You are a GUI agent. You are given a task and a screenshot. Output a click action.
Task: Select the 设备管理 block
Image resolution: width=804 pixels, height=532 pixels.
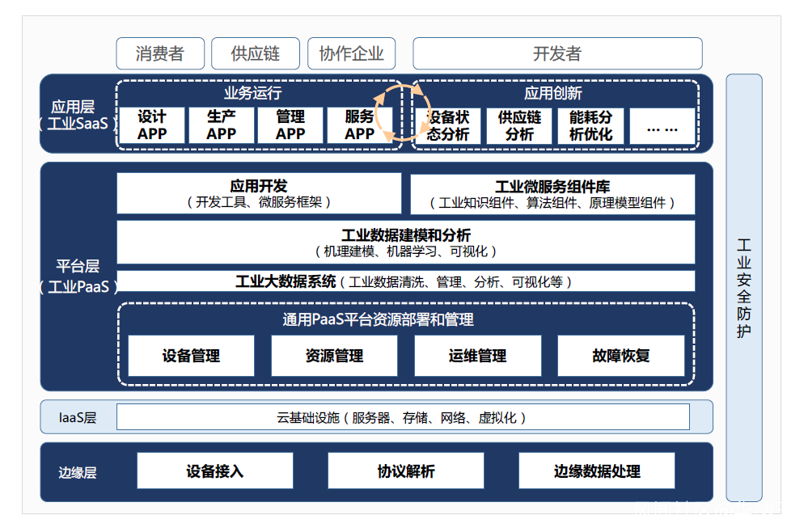tap(191, 356)
